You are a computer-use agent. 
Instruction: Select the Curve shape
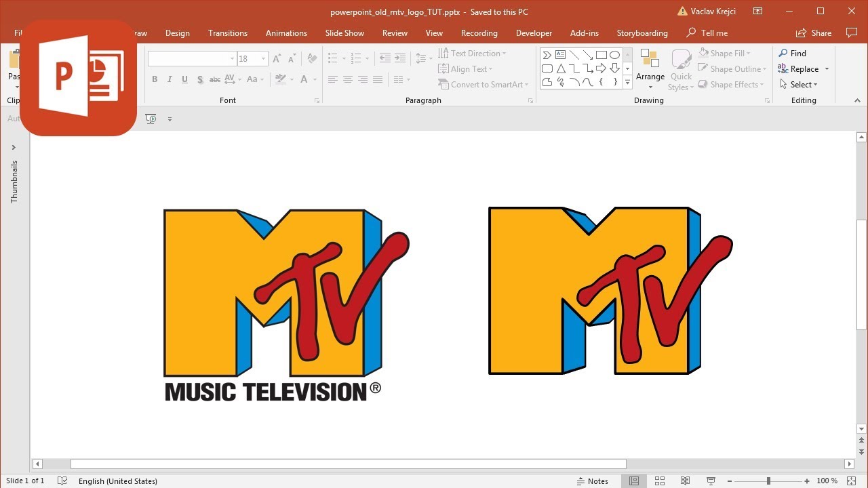[x=587, y=82]
